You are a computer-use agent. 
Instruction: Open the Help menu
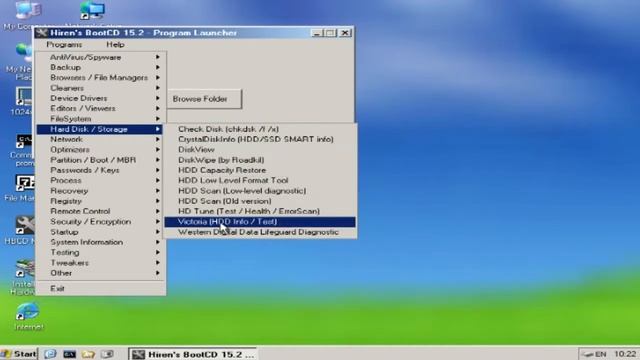[115, 44]
